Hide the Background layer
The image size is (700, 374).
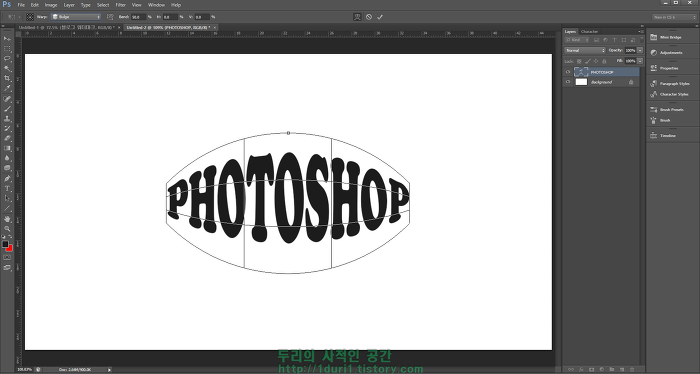coord(568,82)
